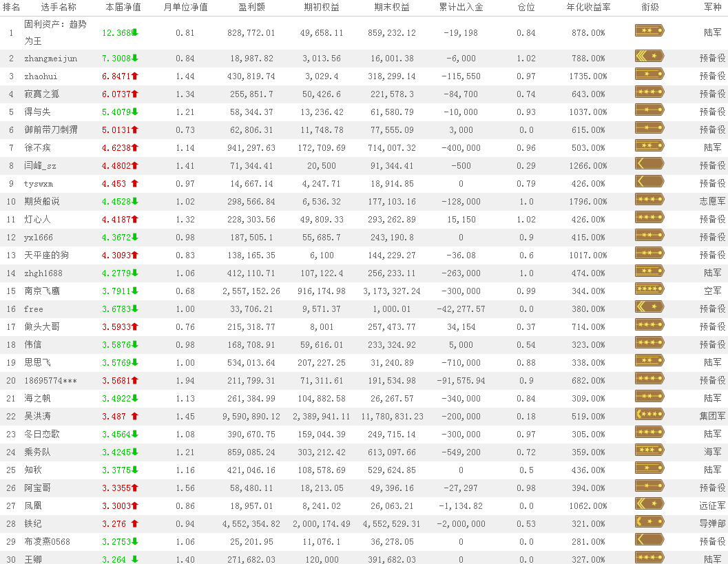Click 海军 in the 乘务队 row
728x564 pixels.
pyautogui.click(x=712, y=452)
